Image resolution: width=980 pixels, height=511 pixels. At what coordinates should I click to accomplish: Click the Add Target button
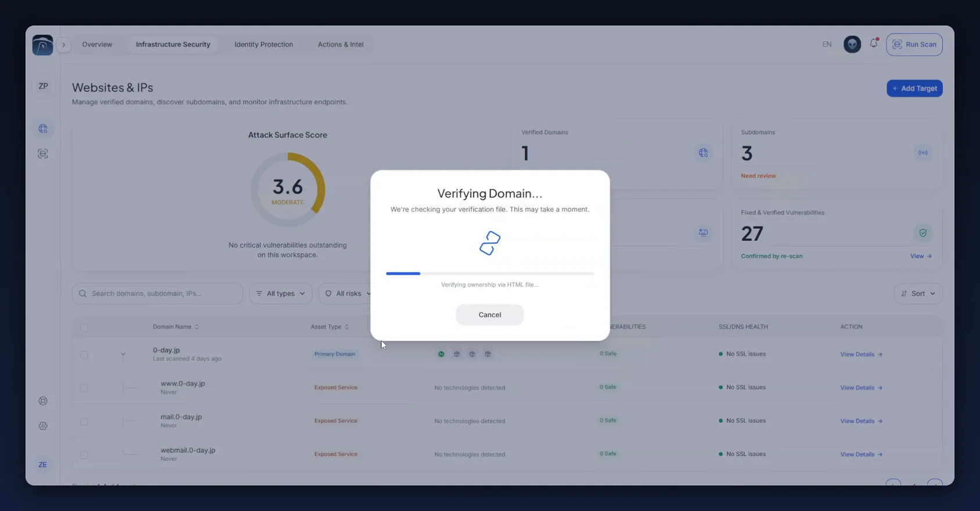pos(914,88)
